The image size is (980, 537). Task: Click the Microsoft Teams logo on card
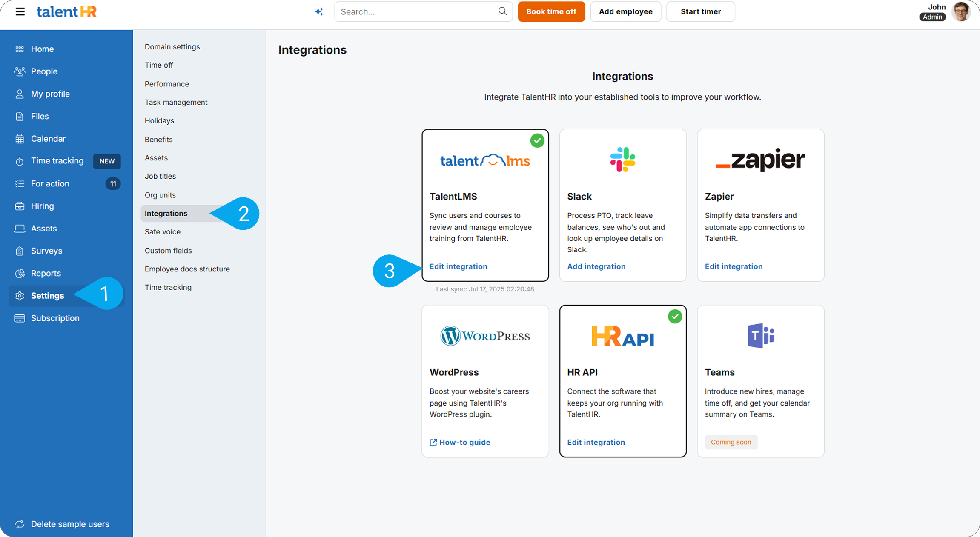pyautogui.click(x=761, y=336)
